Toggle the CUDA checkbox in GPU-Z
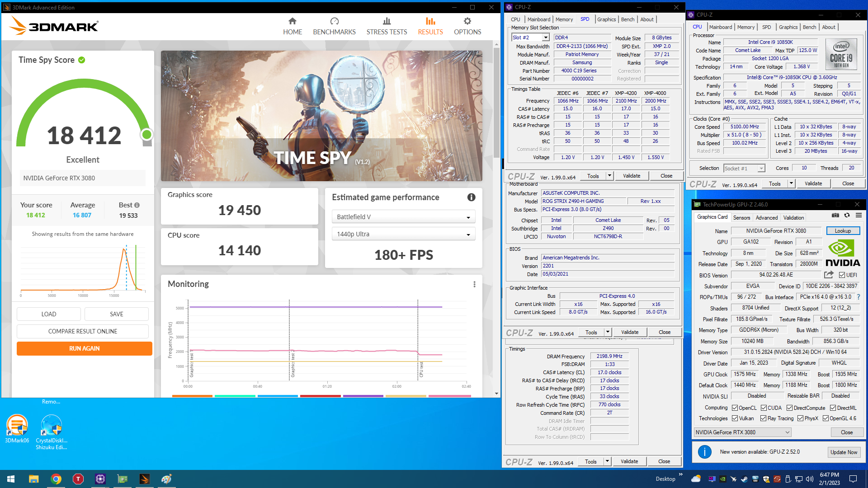 [x=764, y=408]
